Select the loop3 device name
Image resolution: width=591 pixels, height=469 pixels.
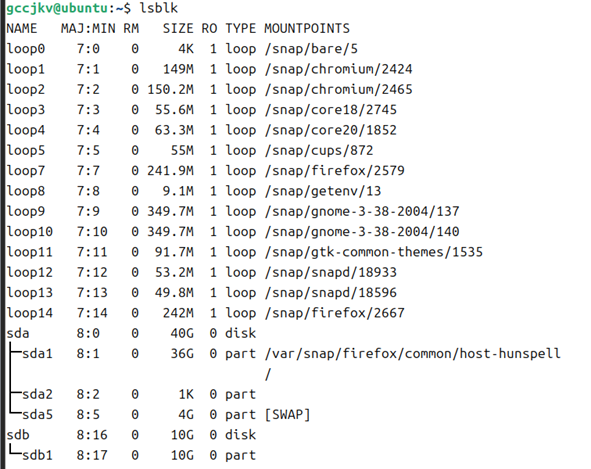pos(26,110)
